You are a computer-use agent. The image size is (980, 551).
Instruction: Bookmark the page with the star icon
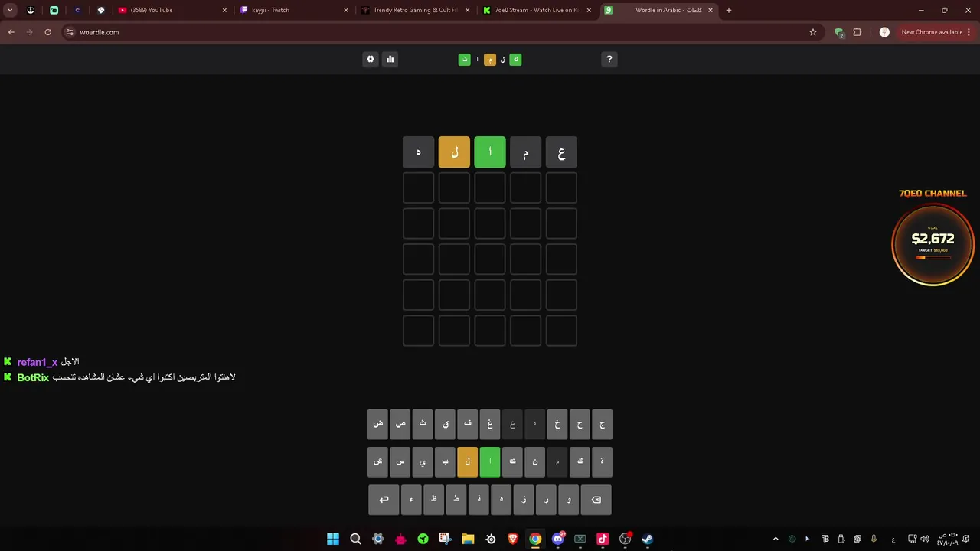pyautogui.click(x=813, y=32)
